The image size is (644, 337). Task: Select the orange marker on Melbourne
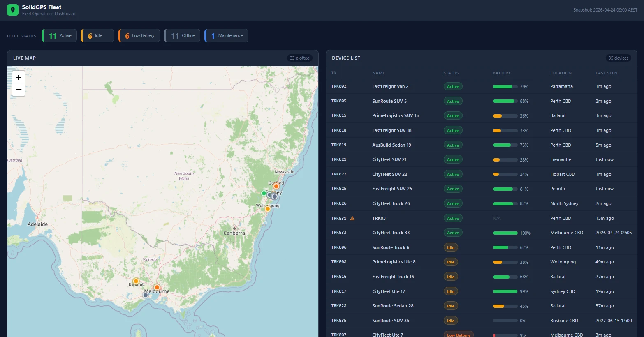[157, 287]
